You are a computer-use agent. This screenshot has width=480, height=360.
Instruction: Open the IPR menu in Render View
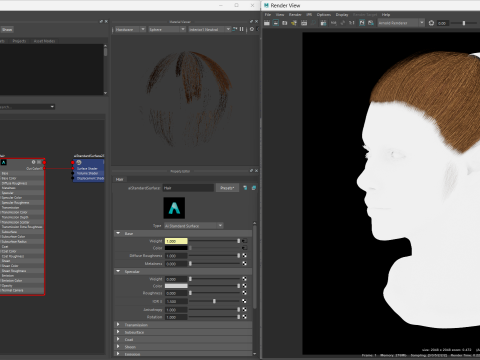(x=309, y=15)
